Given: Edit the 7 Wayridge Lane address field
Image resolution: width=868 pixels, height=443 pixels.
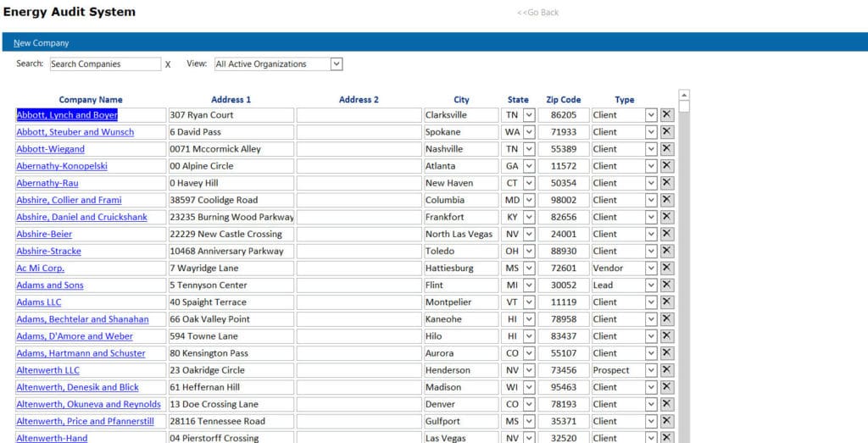Looking at the screenshot, I should click(231, 269).
